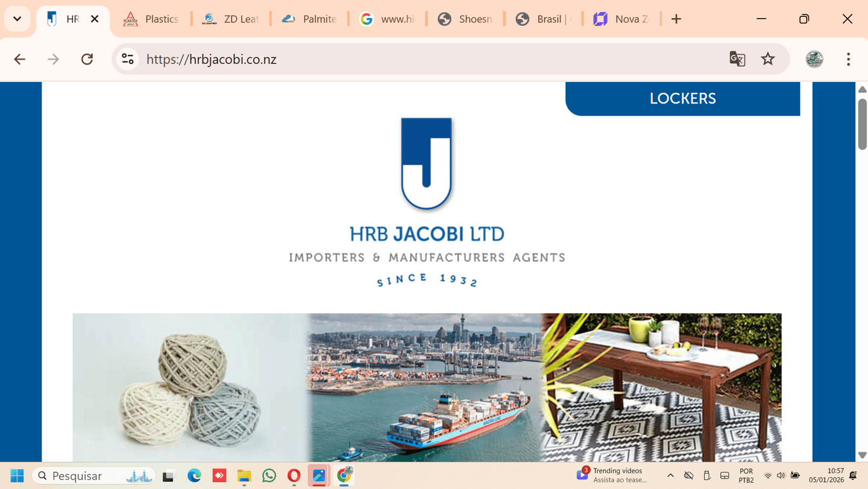
Task: Open a new browser tab
Action: click(676, 19)
